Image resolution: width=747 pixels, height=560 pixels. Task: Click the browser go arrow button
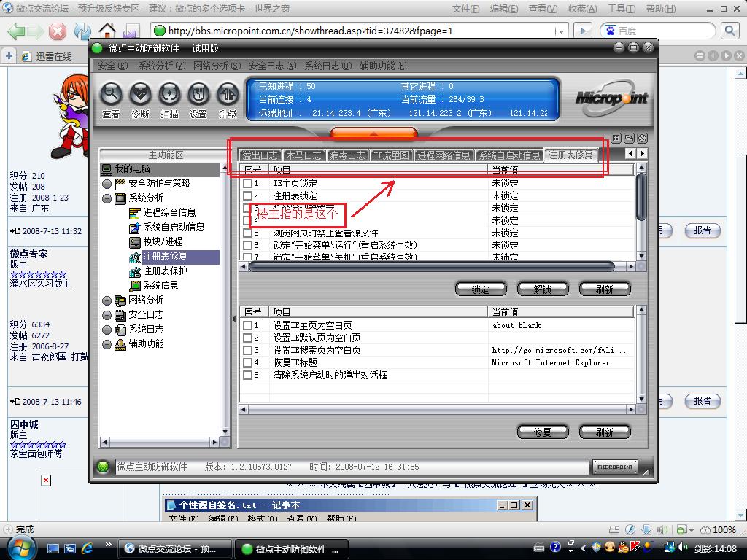(583, 31)
